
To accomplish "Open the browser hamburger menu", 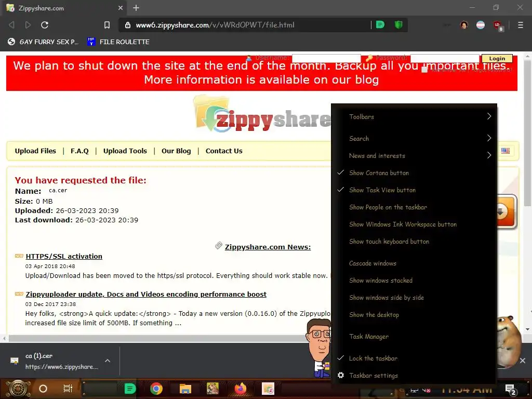I will 520,25.
